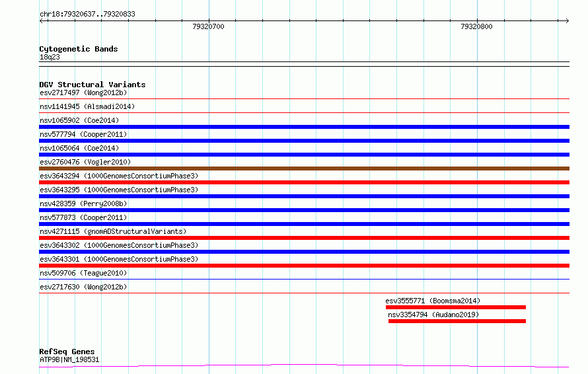Select the nsv577794 (Cooper2011) blue feature bar
This screenshot has height=374, width=588.
tap(304, 141)
